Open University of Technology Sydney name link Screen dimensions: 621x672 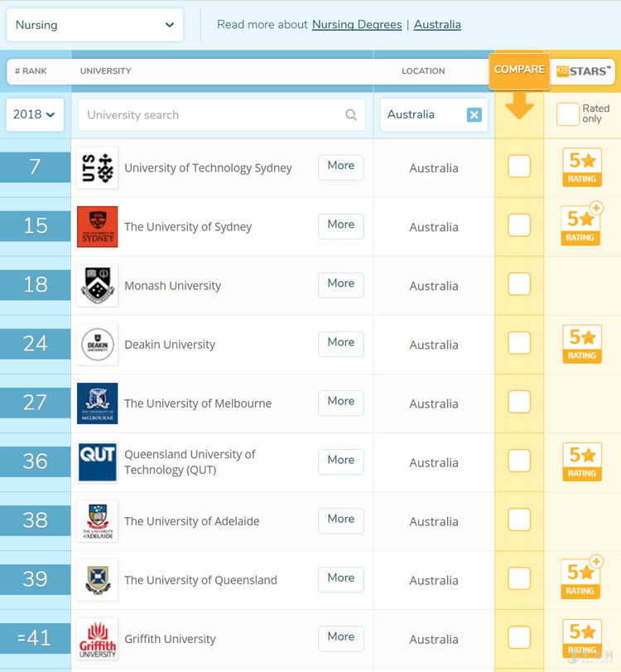coord(208,168)
